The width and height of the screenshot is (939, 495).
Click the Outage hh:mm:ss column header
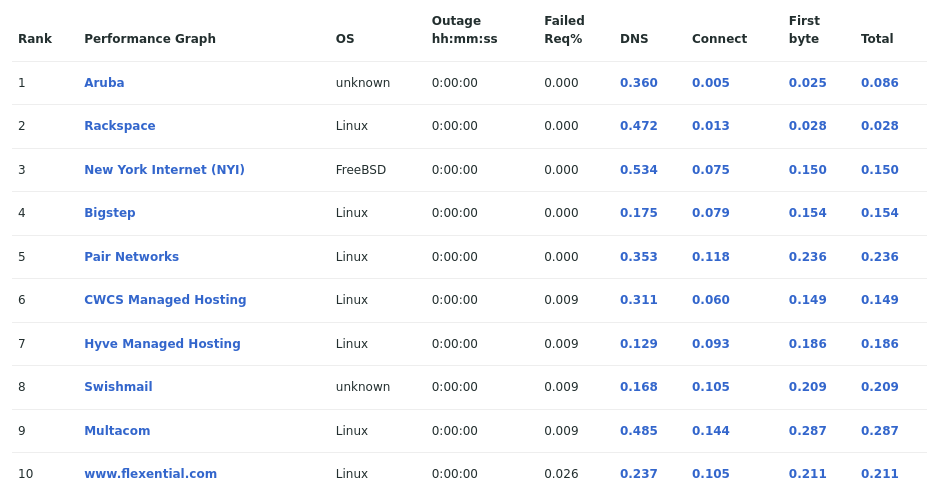point(465,30)
